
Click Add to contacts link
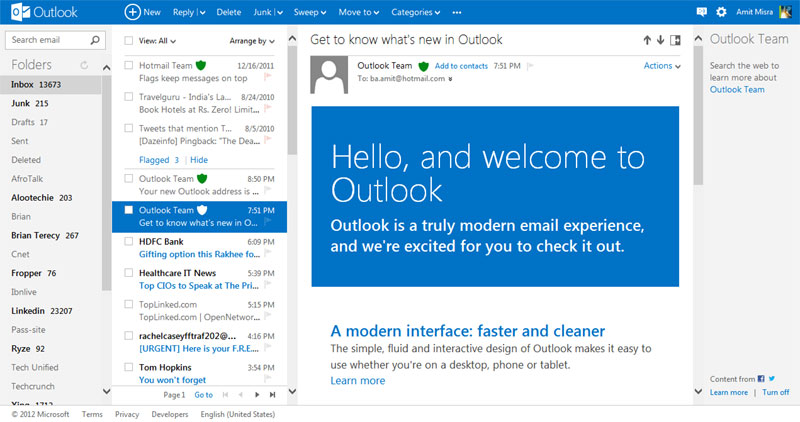click(461, 66)
